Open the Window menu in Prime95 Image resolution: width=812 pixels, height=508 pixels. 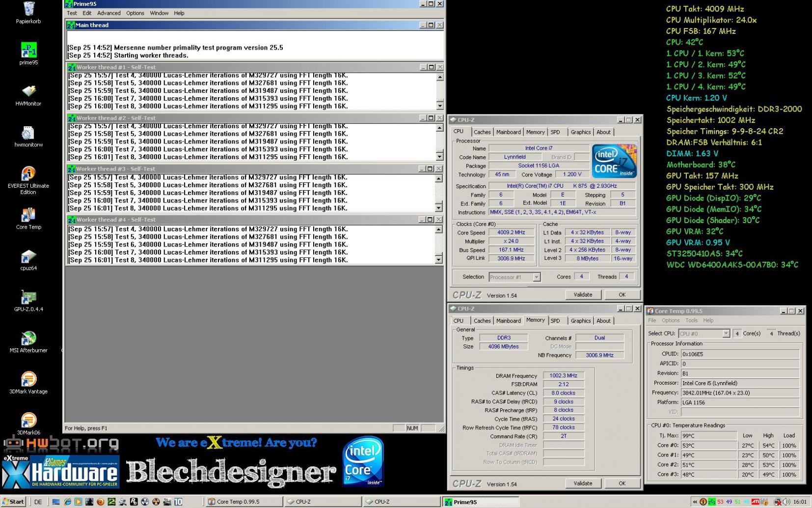159,13
